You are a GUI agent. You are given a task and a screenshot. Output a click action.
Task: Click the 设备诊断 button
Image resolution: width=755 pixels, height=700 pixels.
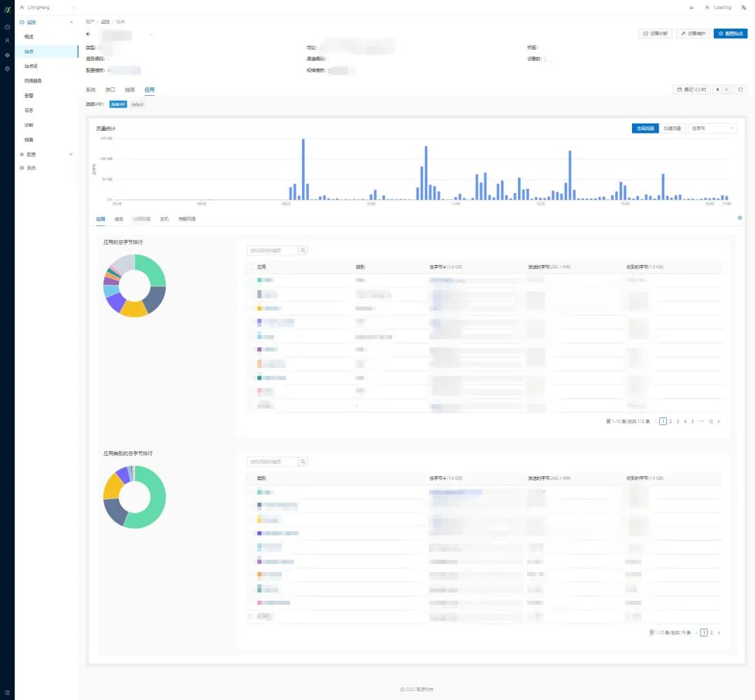(x=656, y=34)
